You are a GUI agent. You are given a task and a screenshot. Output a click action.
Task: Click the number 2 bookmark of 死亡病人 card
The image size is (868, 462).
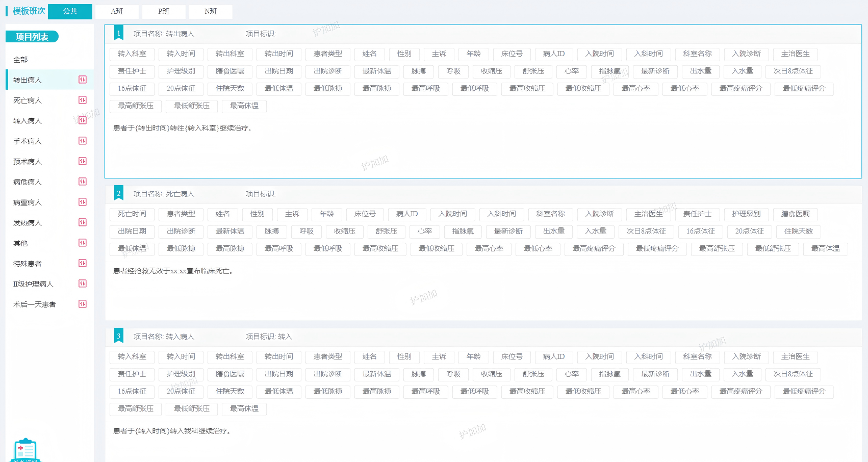[119, 193]
